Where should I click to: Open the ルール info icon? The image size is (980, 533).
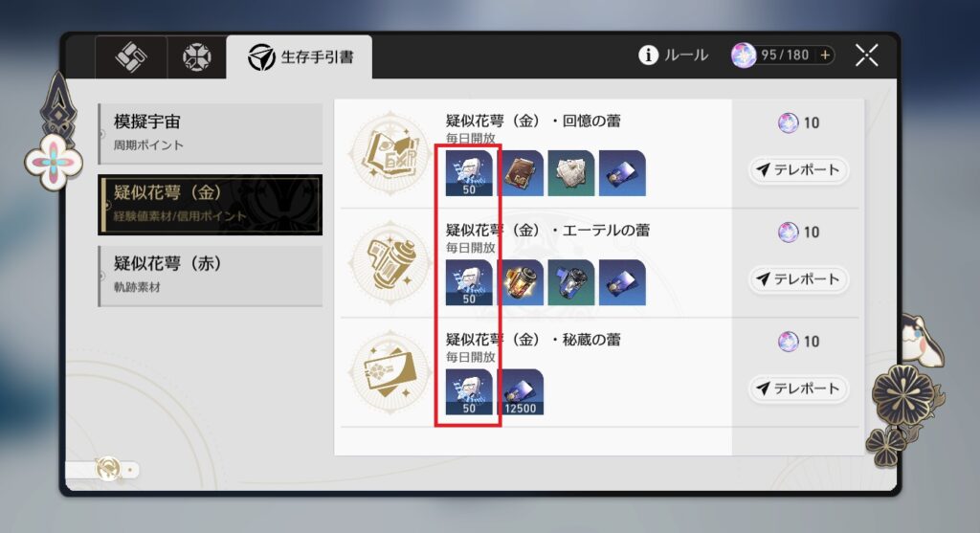[x=648, y=55]
